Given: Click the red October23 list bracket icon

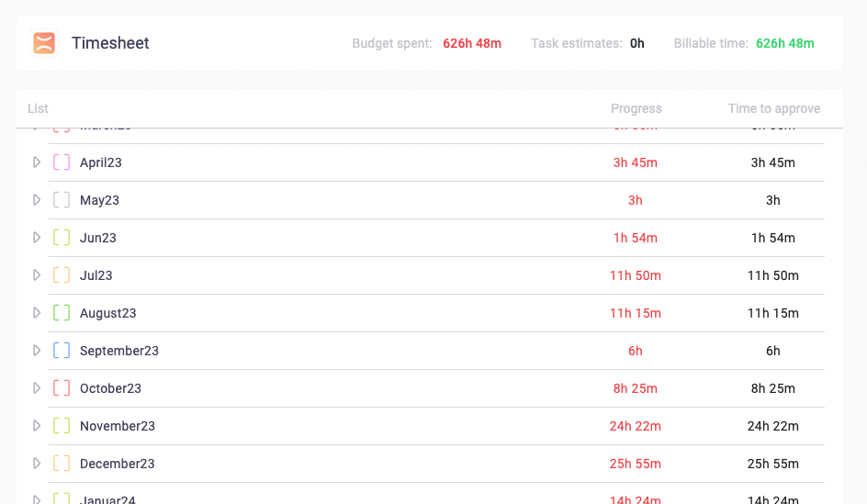Looking at the screenshot, I should pos(62,388).
